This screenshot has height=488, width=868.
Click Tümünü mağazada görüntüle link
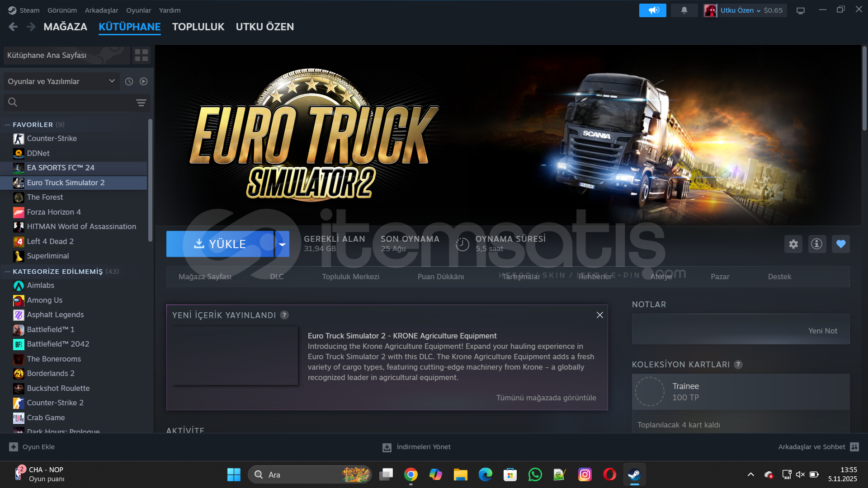546,398
